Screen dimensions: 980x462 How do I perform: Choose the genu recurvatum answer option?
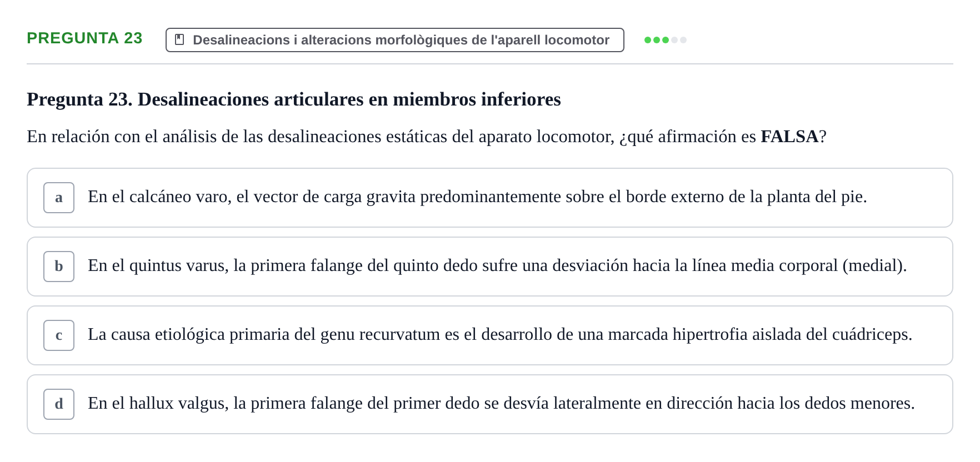click(x=490, y=335)
